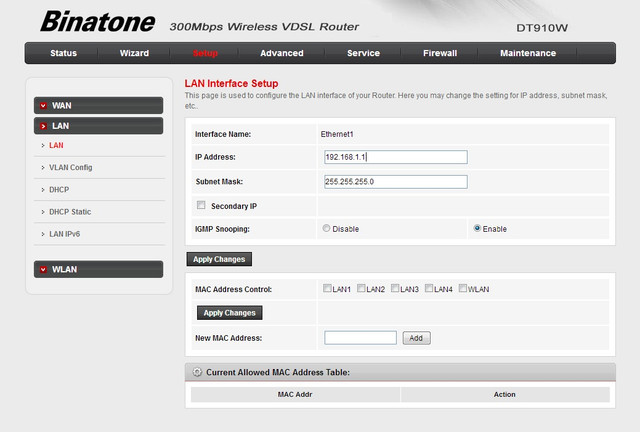This screenshot has height=432, width=640.
Task: Click the Action column header
Action: (504, 394)
